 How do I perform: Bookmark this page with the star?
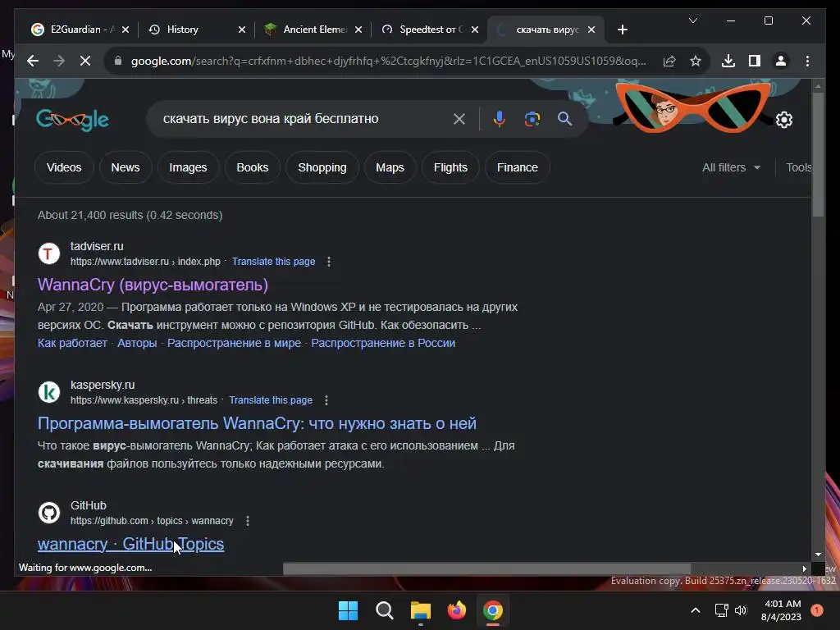[696, 61]
